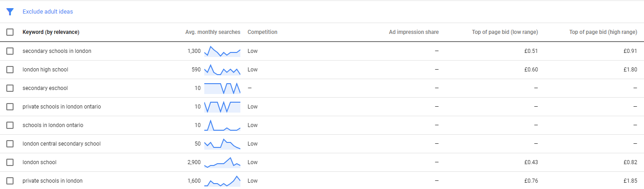Click Top of page bid (high range) header
This screenshot has height=189, width=644.
pos(603,32)
